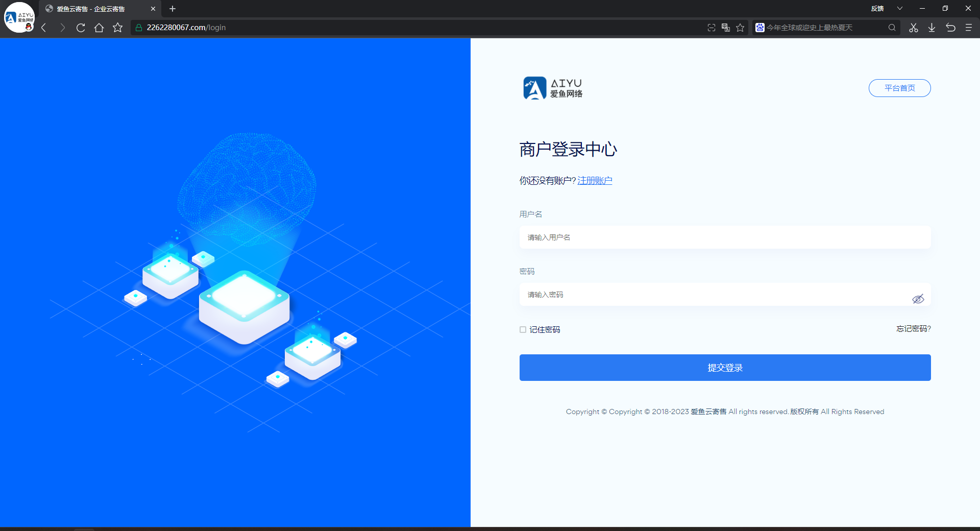
Task: Expand the chevron dropdown next to 反馈
Action: click(900, 8)
